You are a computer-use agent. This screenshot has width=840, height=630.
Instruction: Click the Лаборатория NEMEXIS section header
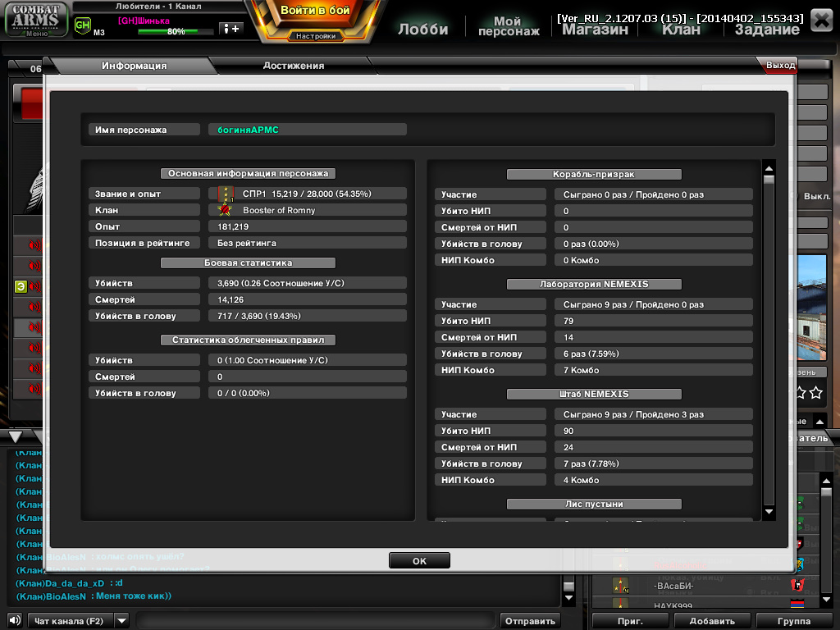coord(594,284)
